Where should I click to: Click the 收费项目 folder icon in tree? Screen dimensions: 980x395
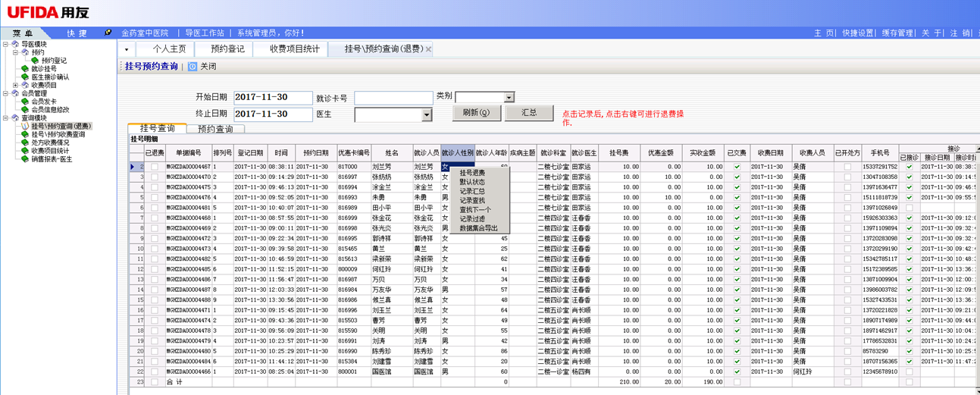(25, 86)
